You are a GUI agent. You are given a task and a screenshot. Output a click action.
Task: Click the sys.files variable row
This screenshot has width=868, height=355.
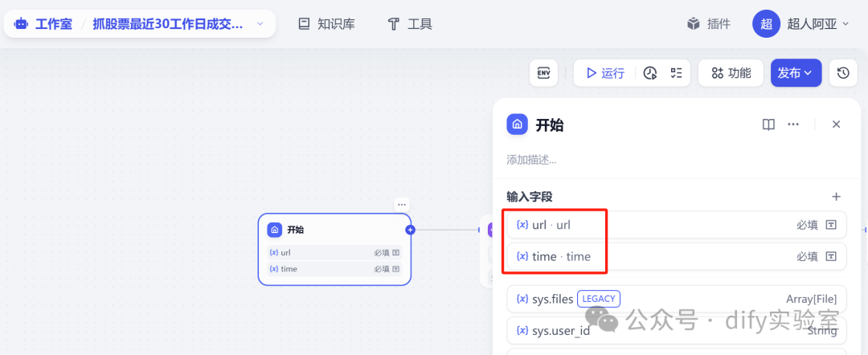click(677, 299)
